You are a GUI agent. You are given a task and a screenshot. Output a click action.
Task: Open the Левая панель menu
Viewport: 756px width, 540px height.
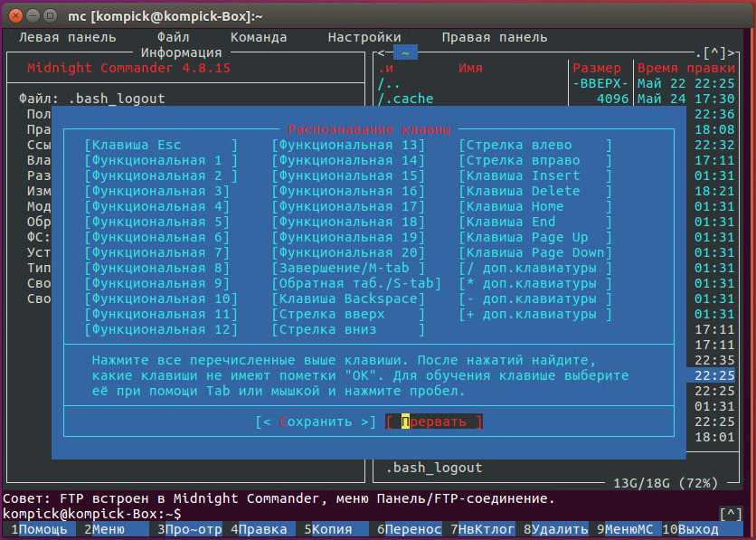68,37
